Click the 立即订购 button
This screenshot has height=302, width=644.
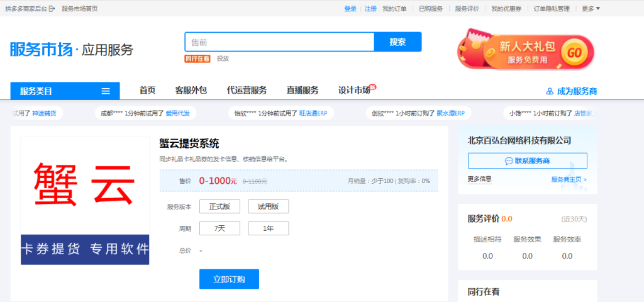229,279
